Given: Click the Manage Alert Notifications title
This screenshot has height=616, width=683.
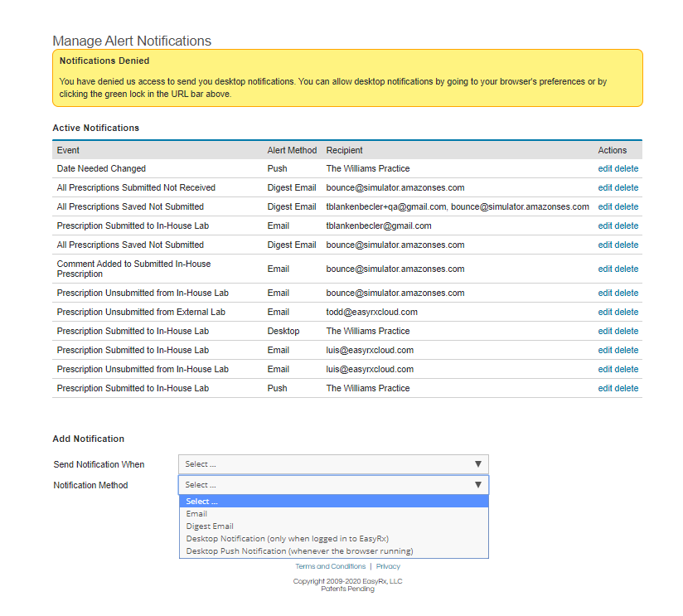Looking at the screenshot, I should coord(132,41).
